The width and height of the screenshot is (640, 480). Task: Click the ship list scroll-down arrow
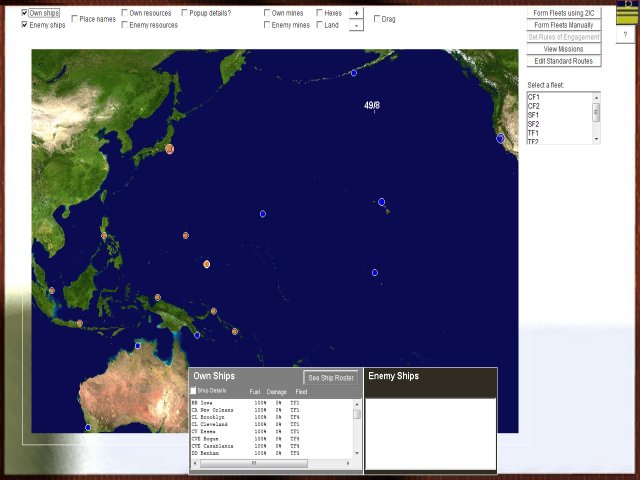coord(357,454)
